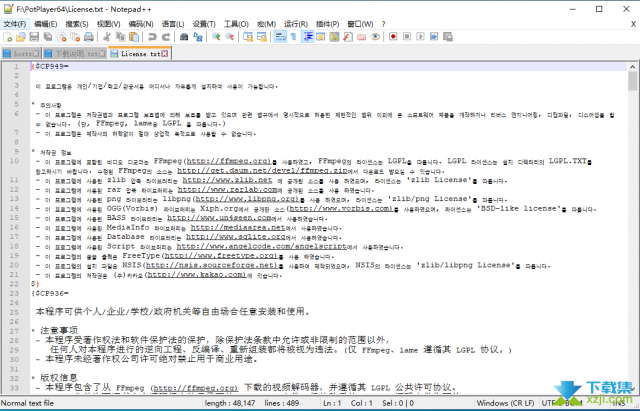Open the 视图(V) menu

pos(108,24)
